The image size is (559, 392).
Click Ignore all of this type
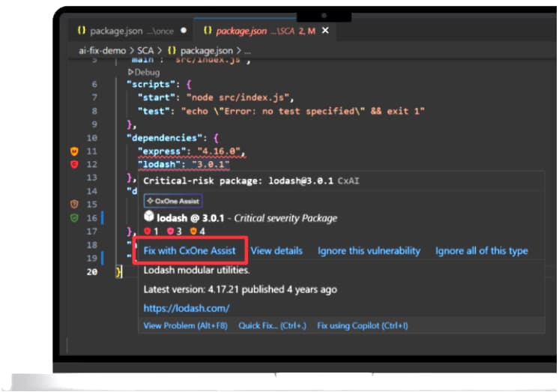coord(482,251)
